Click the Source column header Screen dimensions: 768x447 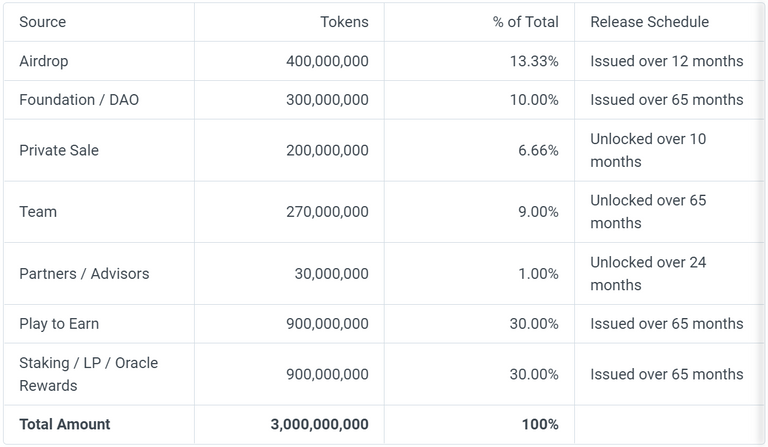[43, 22]
